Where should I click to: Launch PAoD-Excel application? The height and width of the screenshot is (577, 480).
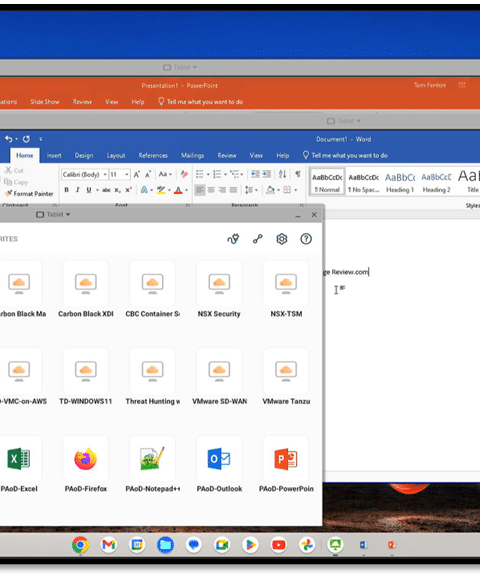click(19, 459)
